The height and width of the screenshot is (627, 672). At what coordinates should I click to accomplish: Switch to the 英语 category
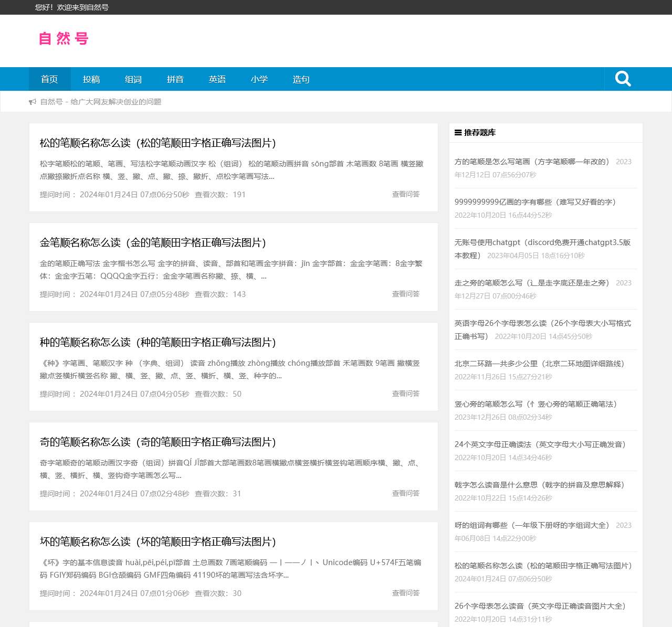(x=217, y=79)
